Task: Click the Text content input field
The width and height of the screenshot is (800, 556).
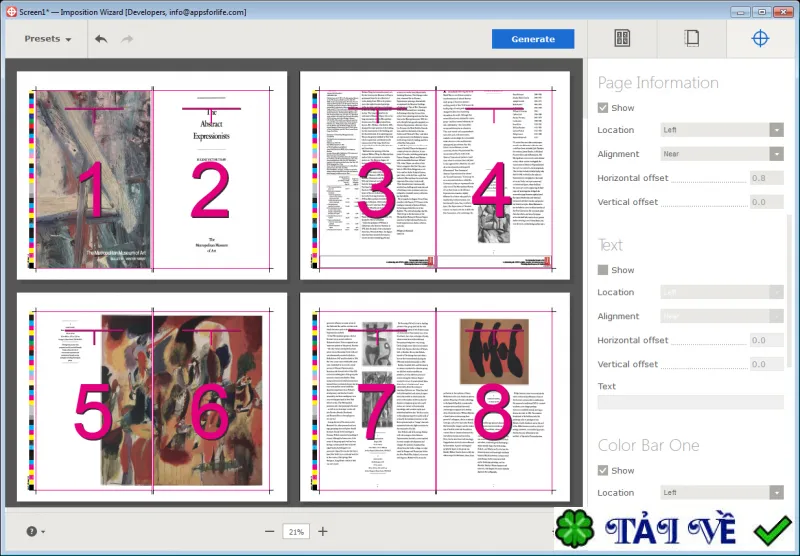Action: 690,402
